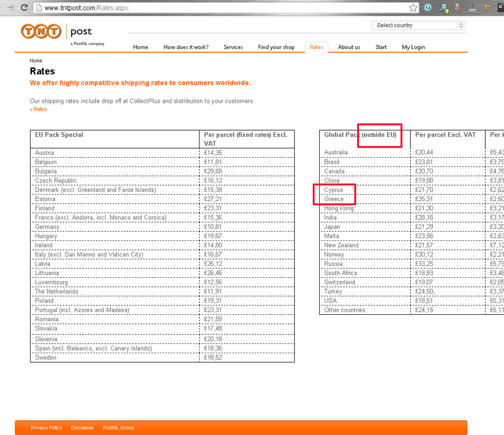Image resolution: width=504 pixels, height=435 pixels.
Task: Click the browser reload button
Action: click(x=24, y=8)
